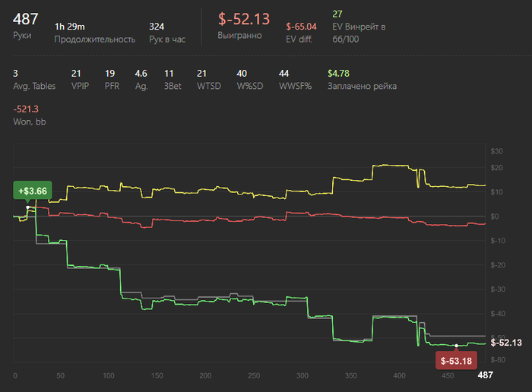Image resolution: width=532 pixels, height=392 pixels.
Task: Click the VPIP stat value
Action: [75, 74]
